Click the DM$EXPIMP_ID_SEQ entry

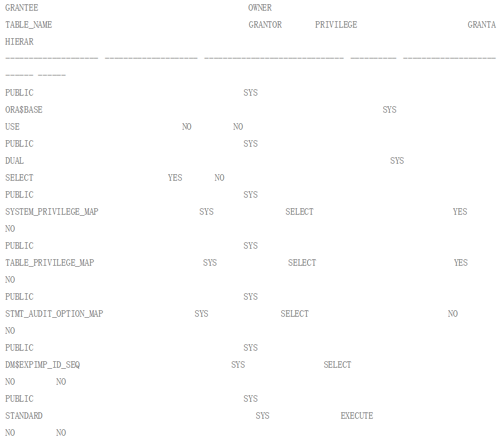[x=43, y=365]
